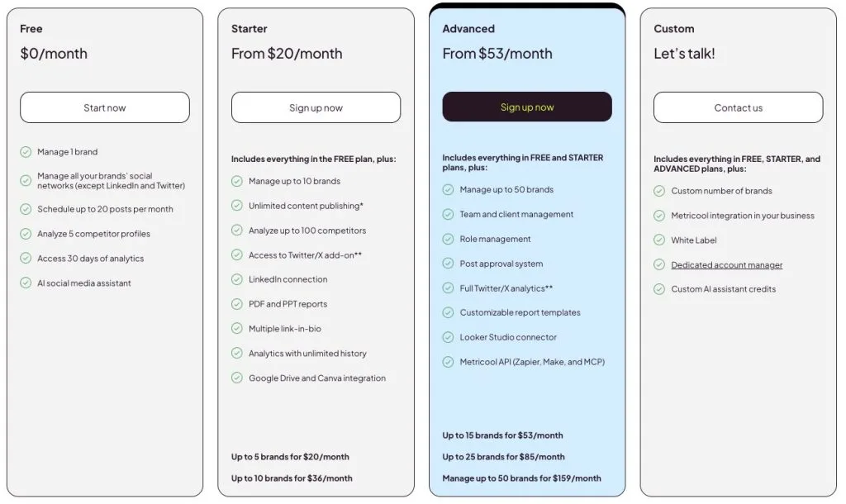Click check icon next to PDF and PPT reports
Viewport: 846px width, 504px height.
coord(237,304)
